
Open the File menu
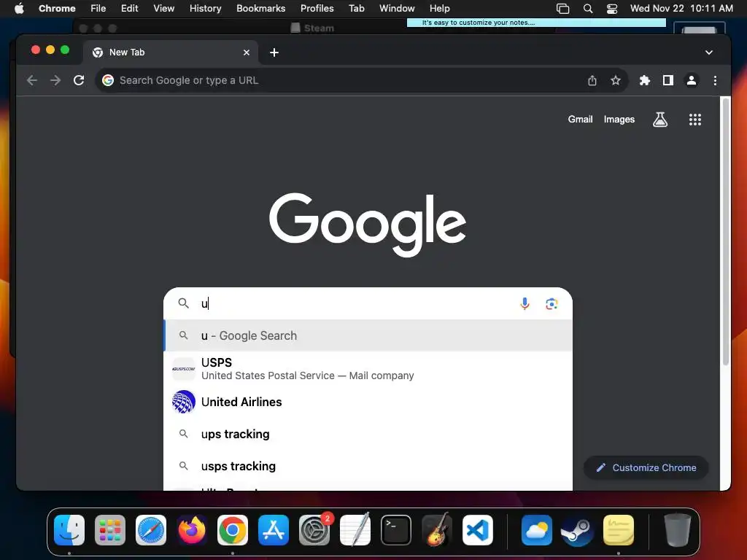tap(98, 8)
